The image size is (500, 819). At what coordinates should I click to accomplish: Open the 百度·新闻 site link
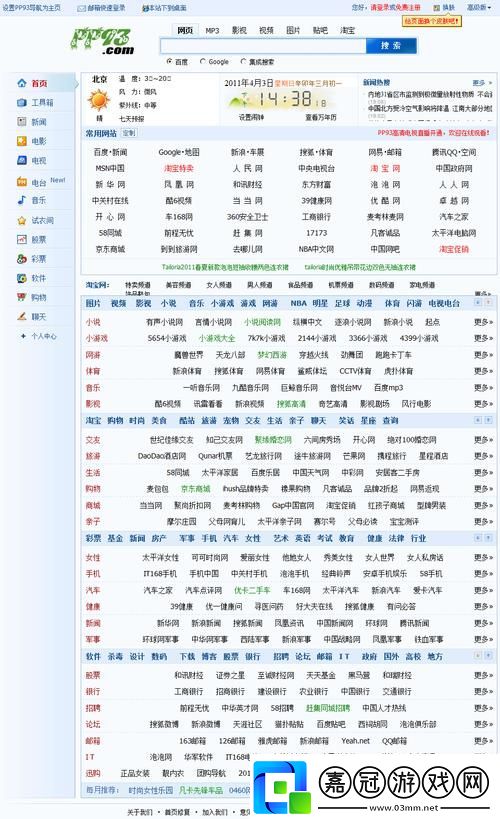point(110,152)
